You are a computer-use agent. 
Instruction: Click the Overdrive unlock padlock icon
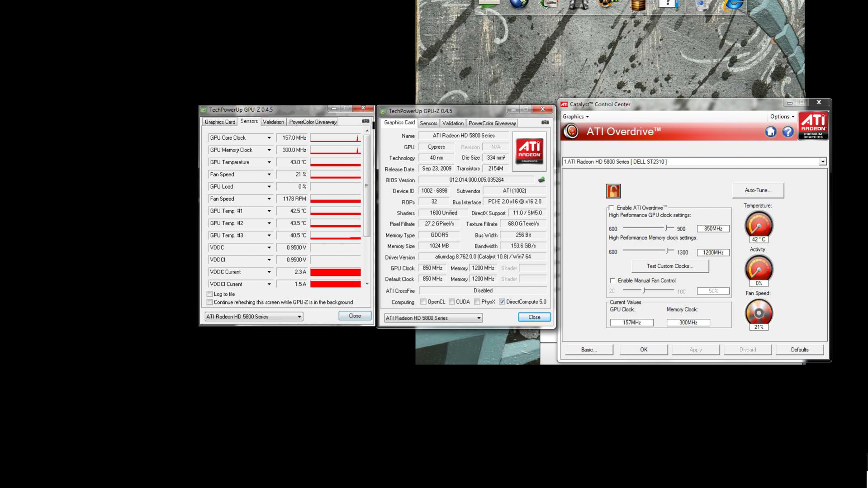pos(613,191)
